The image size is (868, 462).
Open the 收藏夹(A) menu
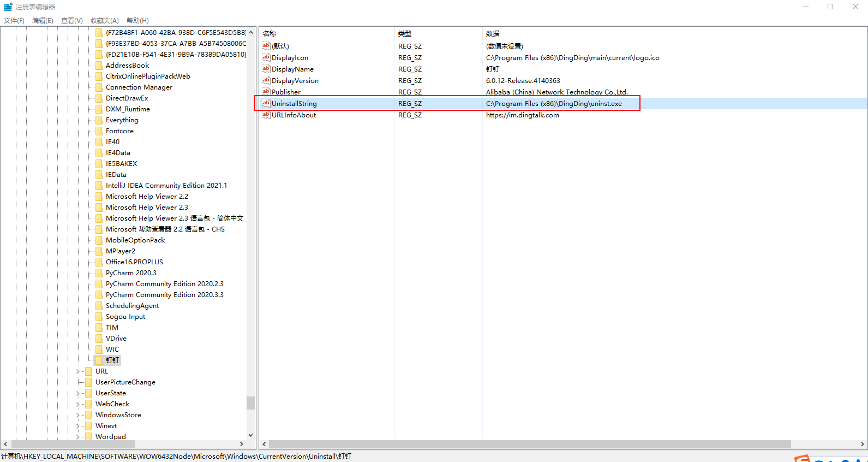click(x=105, y=21)
